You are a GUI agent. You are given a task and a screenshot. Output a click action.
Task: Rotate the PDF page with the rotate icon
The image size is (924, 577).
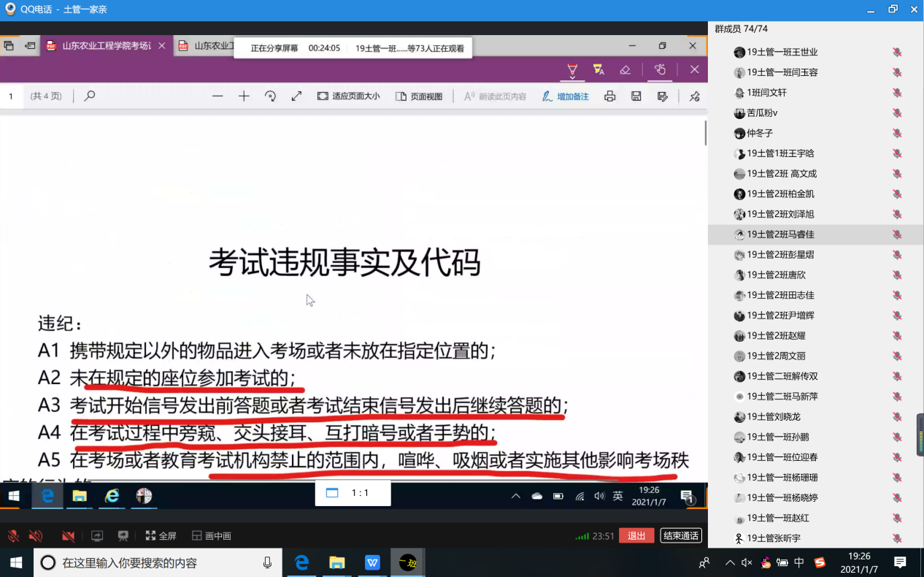tap(270, 96)
